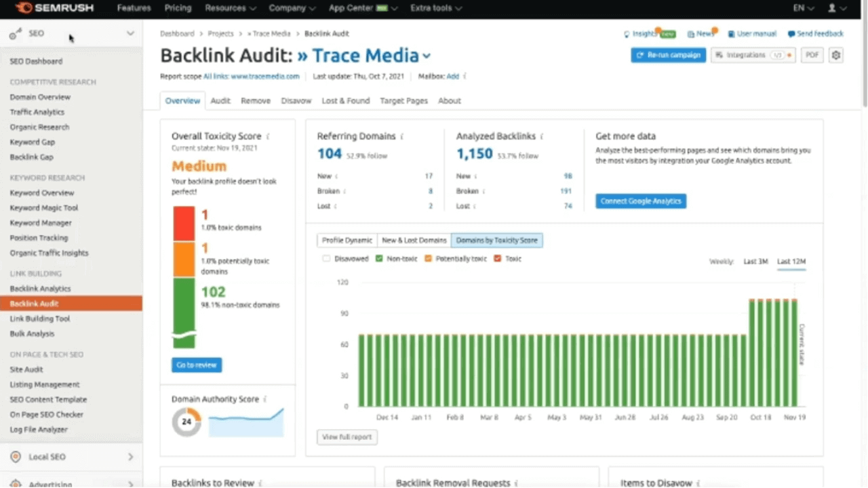Viewport: 868px width, 488px height.
Task: Open Features in the top navigation
Action: tap(134, 8)
